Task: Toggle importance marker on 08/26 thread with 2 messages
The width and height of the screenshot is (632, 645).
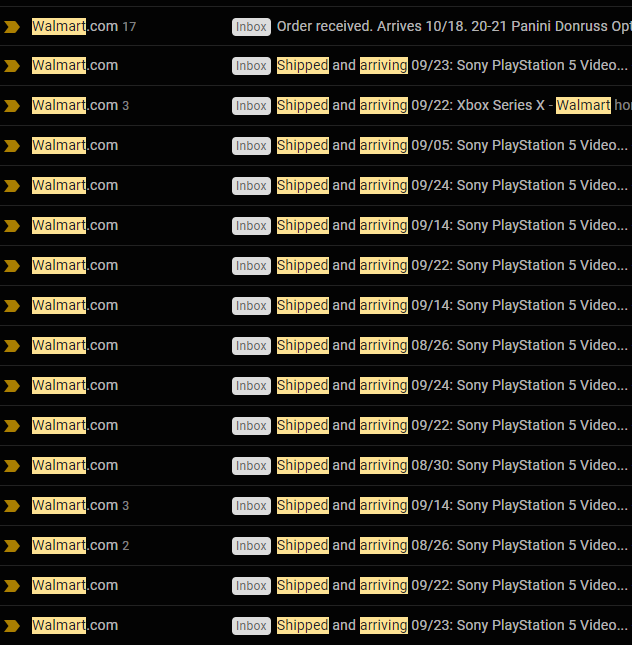Action: click(12, 546)
